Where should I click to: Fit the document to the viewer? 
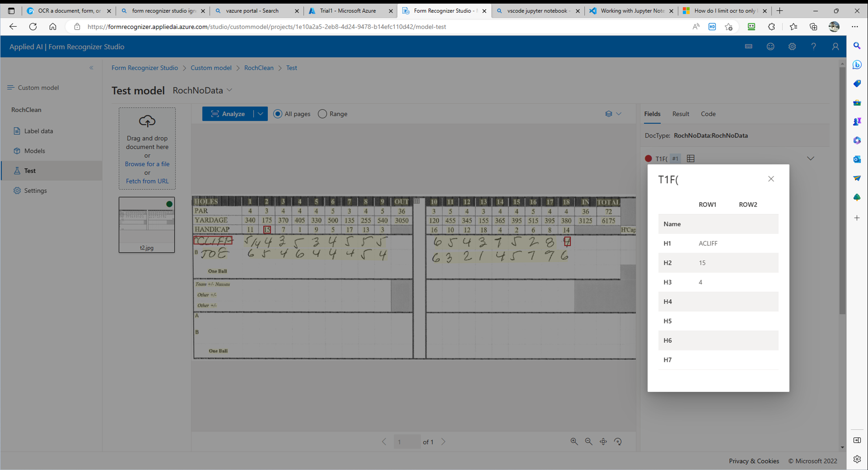coord(603,441)
